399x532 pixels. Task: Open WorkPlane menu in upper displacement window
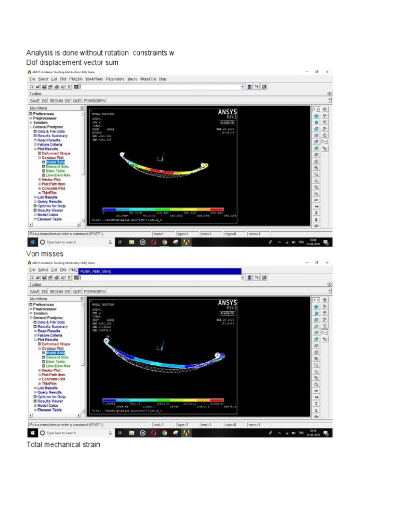pyautogui.click(x=94, y=79)
